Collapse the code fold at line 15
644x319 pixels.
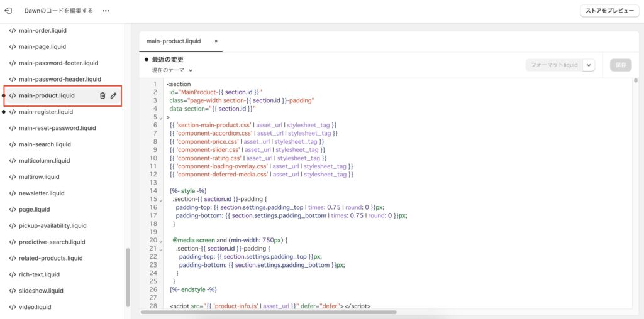tap(161, 200)
